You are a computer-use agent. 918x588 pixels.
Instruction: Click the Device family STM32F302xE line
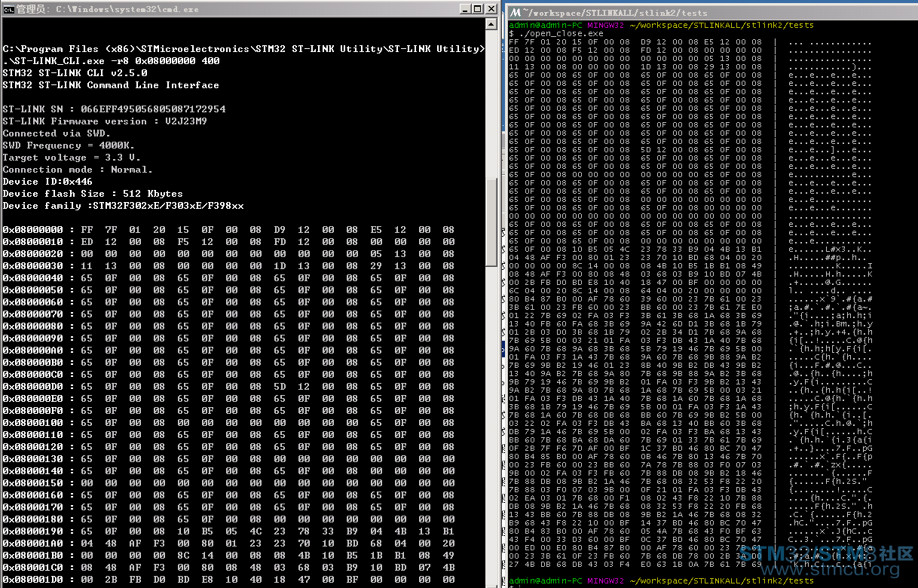123,206
